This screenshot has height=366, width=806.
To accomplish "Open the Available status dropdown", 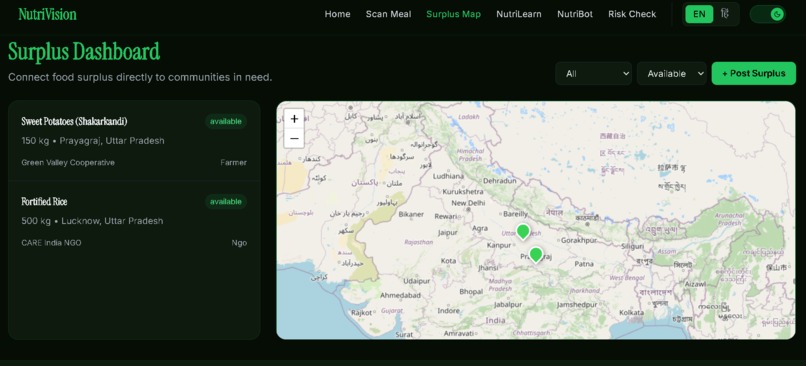I will click(x=671, y=74).
